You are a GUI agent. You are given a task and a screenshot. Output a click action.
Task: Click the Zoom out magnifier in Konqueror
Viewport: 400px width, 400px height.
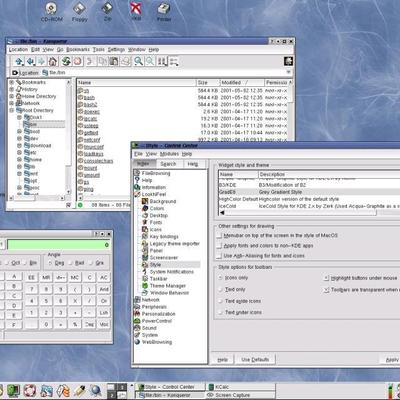tap(150, 61)
